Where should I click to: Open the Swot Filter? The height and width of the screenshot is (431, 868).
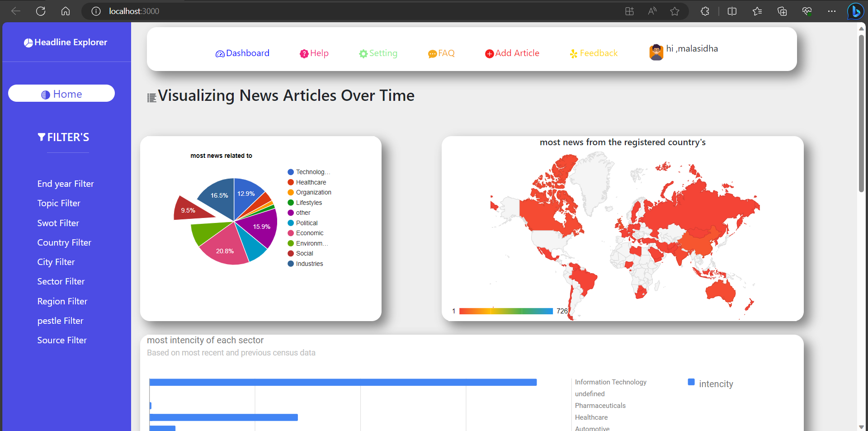(58, 223)
